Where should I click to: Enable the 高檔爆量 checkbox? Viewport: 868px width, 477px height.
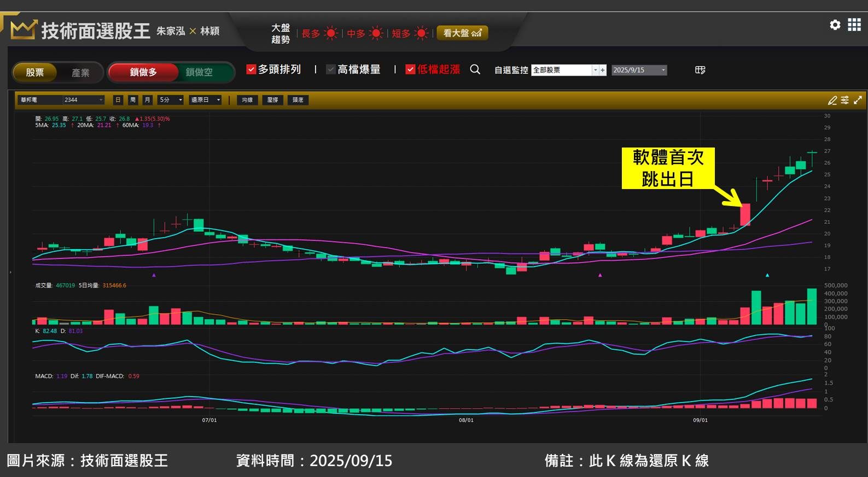pyautogui.click(x=331, y=69)
